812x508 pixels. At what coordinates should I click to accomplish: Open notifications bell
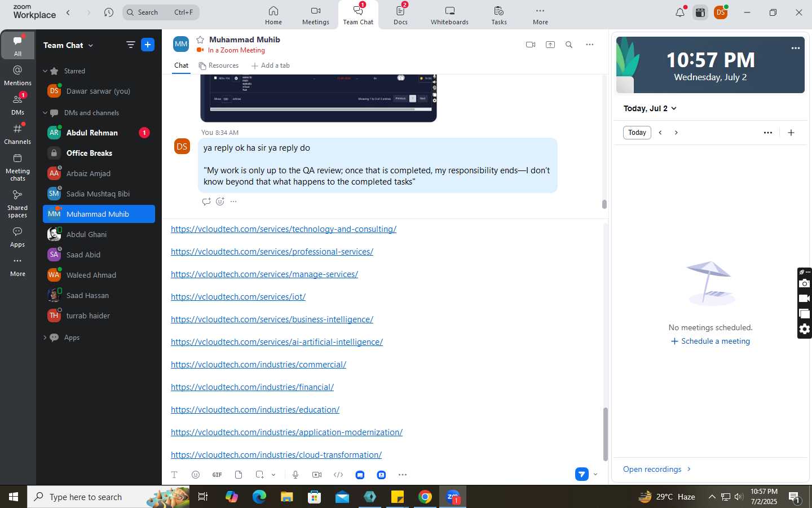pyautogui.click(x=680, y=12)
